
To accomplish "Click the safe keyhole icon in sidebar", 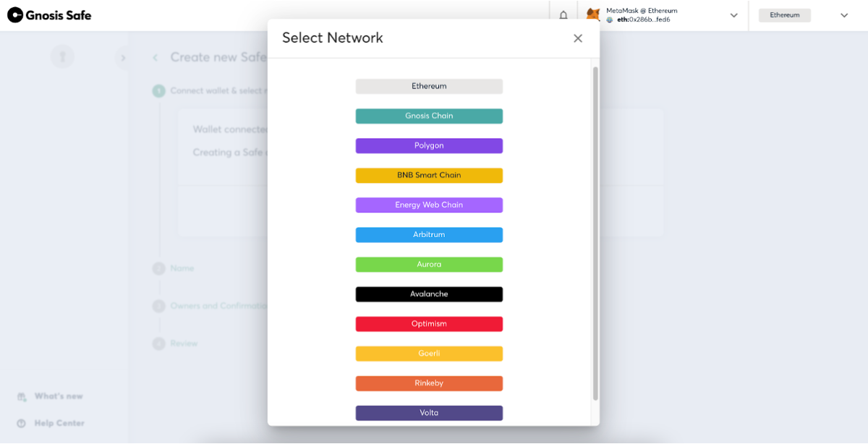I will tap(62, 56).
